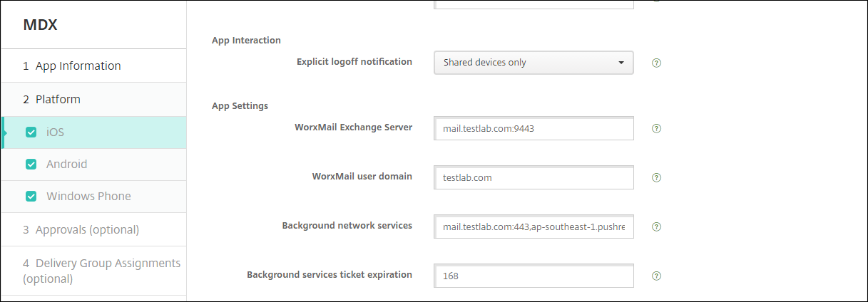Toggle the iOS platform checkbox
This screenshot has height=302, width=868.
tap(31, 132)
